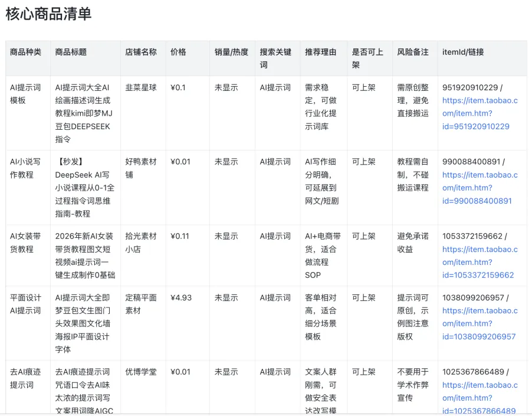Click the shop name 优博学堂
This screenshot has height=416, width=532.
point(141,372)
